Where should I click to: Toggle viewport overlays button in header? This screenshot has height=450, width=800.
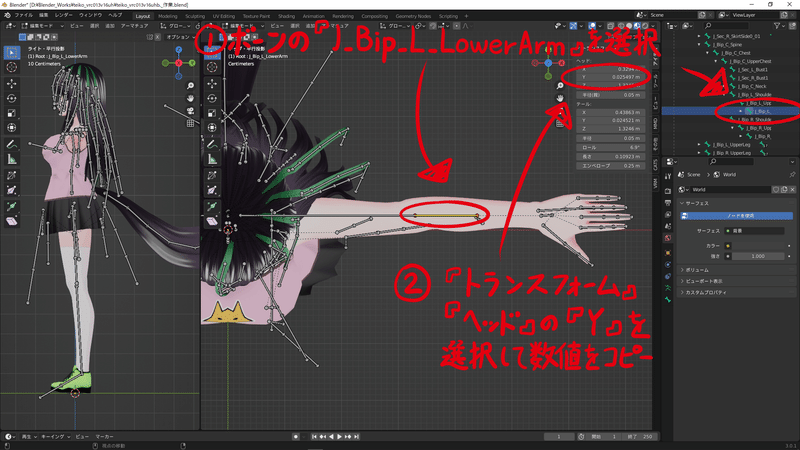pyautogui.click(x=592, y=26)
